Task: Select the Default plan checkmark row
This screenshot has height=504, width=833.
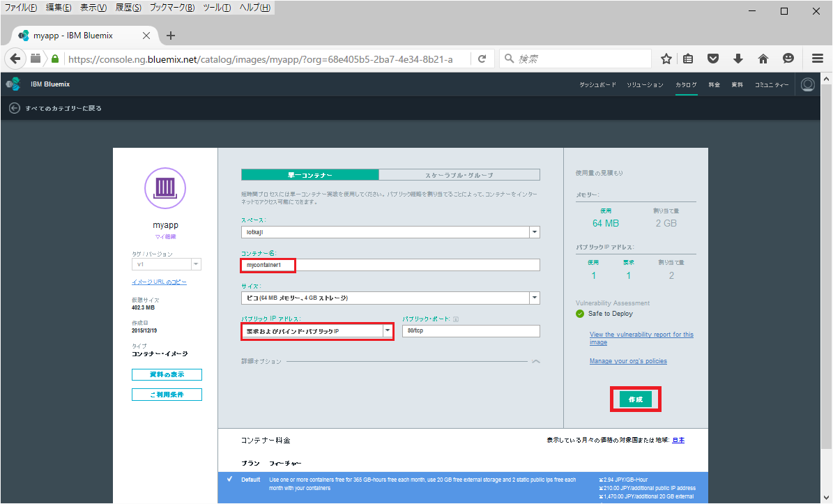Action: pyautogui.click(x=463, y=487)
